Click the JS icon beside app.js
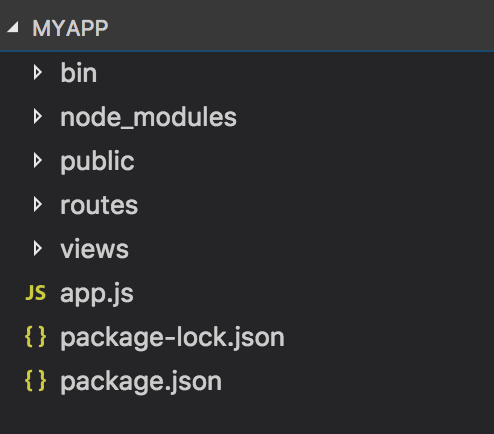This screenshot has height=434, width=494. click(35, 293)
